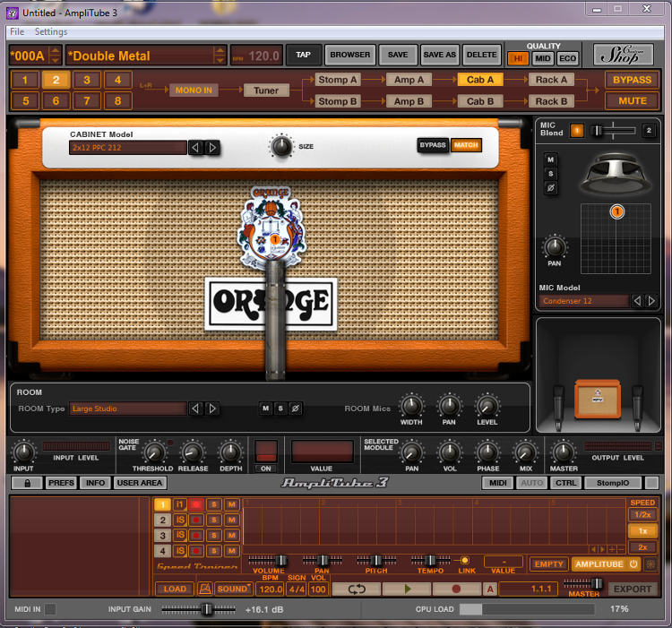Viewport: 672px width, 628px height.
Task: Toggle the loop playback button
Action: pyautogui.click(x=357, y=589)
